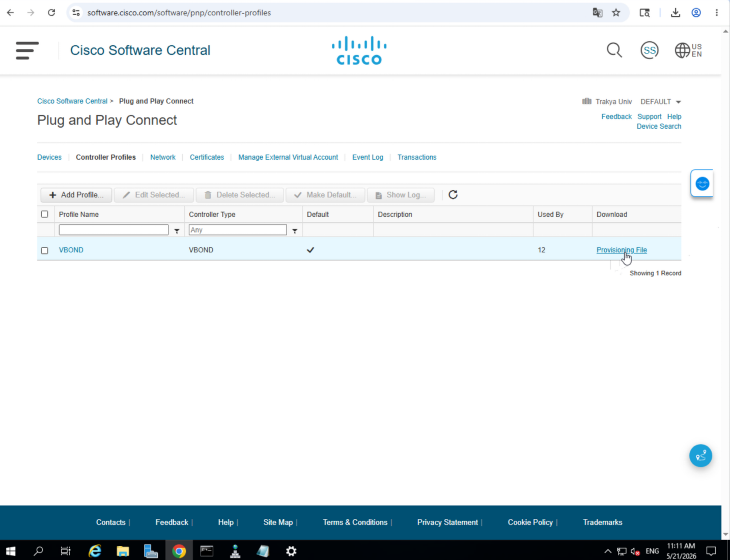Image resolution: width=730 pixels, height=560 pixels.
Task: Switch to the Devices tab
Action: click(49, 157)
